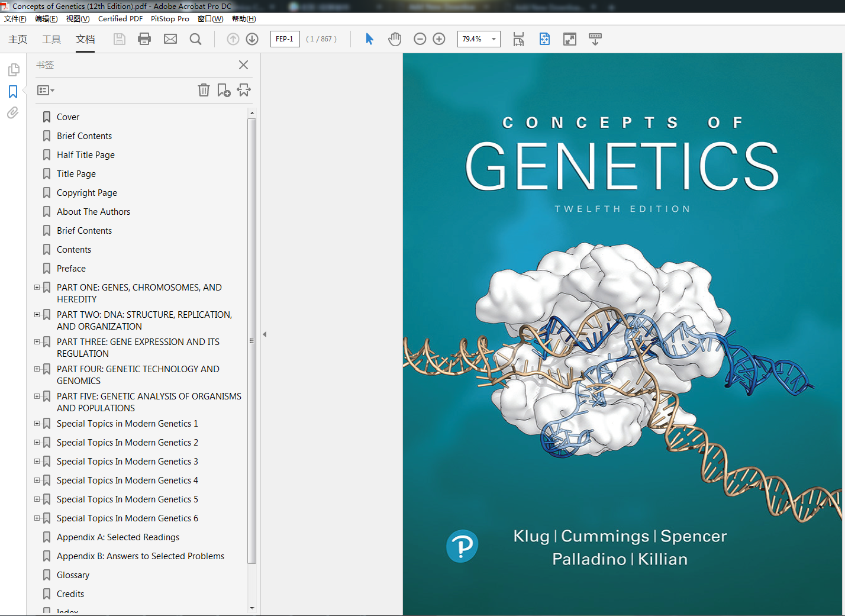
Task: Expand Special Topics In Modern Genetics 2
Action: click(37, 443)
